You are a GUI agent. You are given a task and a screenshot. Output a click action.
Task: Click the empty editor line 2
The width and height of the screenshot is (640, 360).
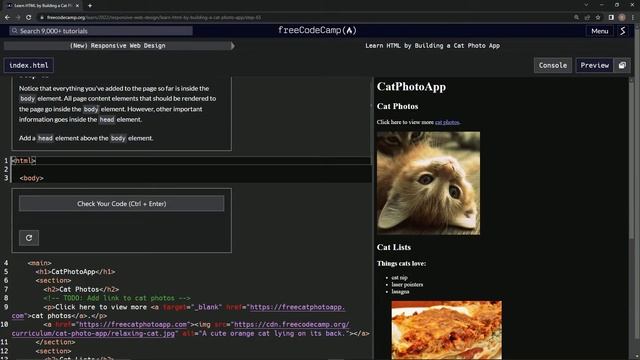[x=191, y=169]
